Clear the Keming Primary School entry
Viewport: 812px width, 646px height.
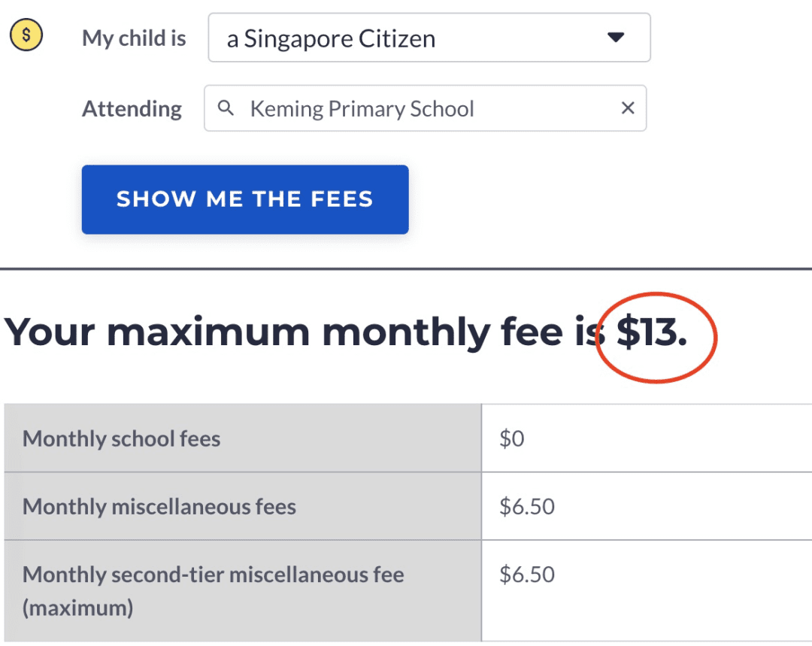pos(628,108)
